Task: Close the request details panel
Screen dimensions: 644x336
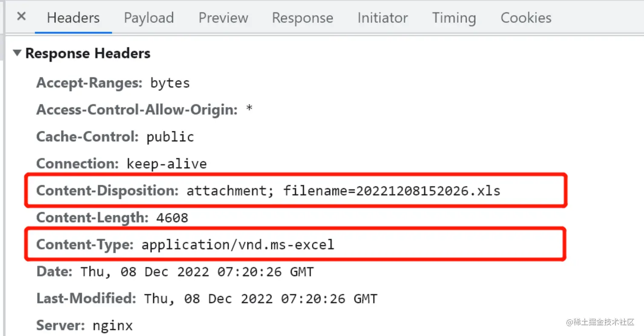Action: click(x=21, y=17)
